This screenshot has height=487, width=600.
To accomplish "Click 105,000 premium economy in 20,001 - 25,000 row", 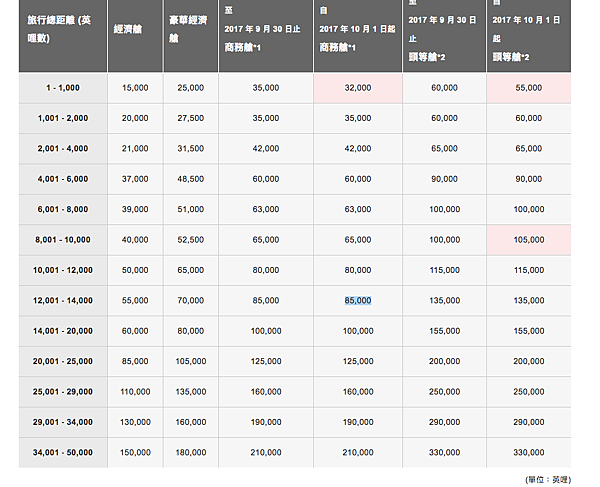I will pos(191,361).
